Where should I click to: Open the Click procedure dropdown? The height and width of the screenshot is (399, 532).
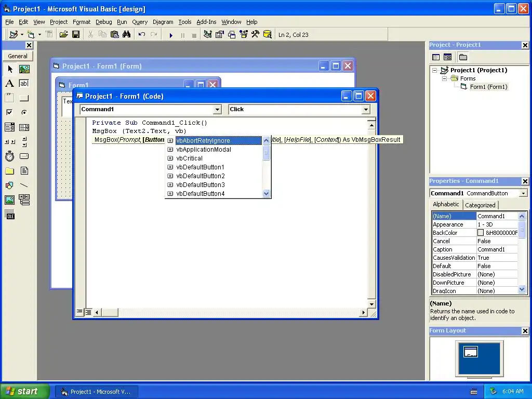366,109
